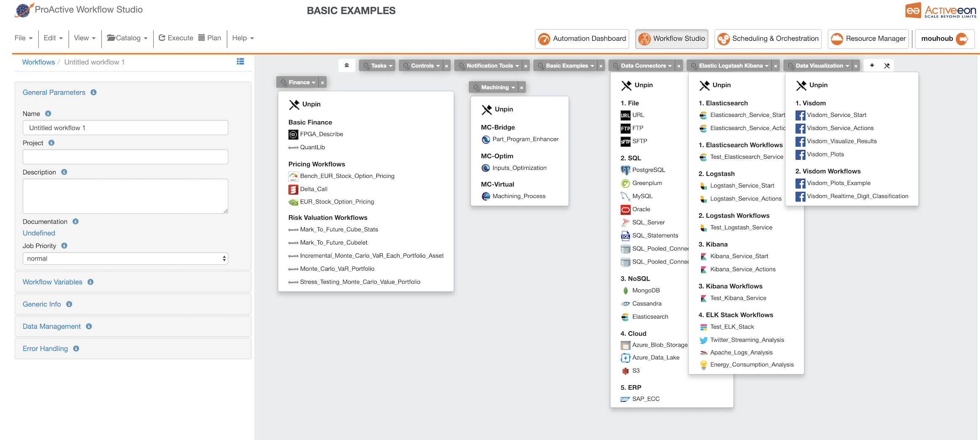
Task: Expand the Data Management section
Action: click(x=52, y=327)
